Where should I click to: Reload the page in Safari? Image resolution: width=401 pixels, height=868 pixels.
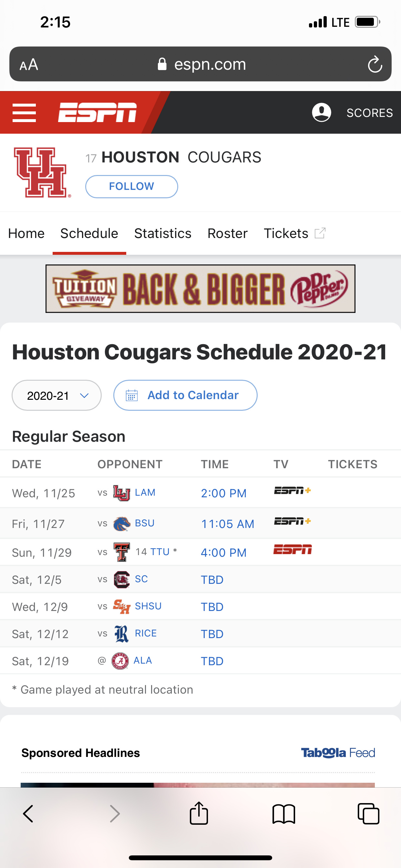(375, 64)
